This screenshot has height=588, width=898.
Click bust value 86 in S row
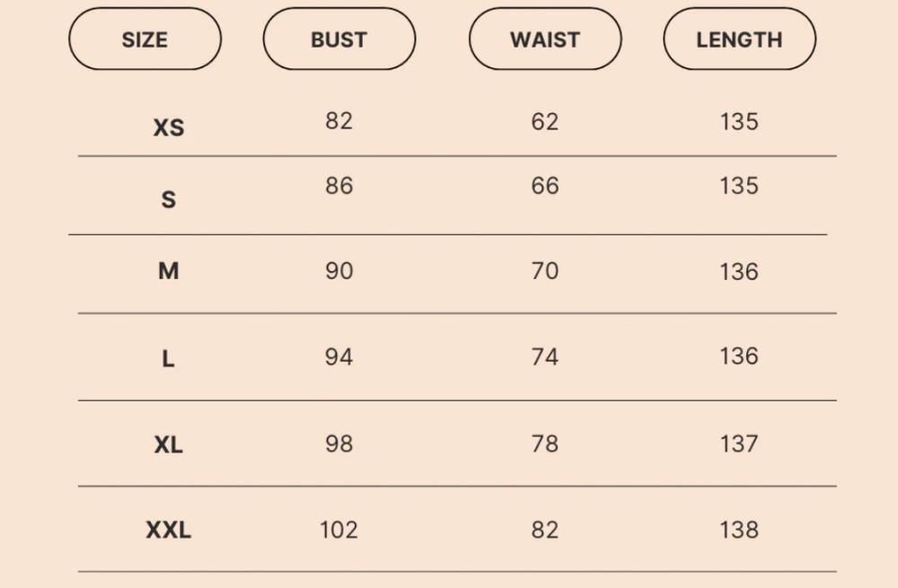(339, 186)
